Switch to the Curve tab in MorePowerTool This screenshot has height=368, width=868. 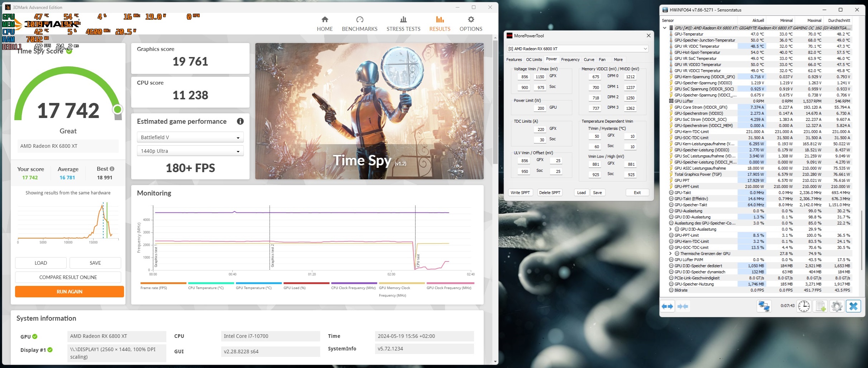click(589, 59)
